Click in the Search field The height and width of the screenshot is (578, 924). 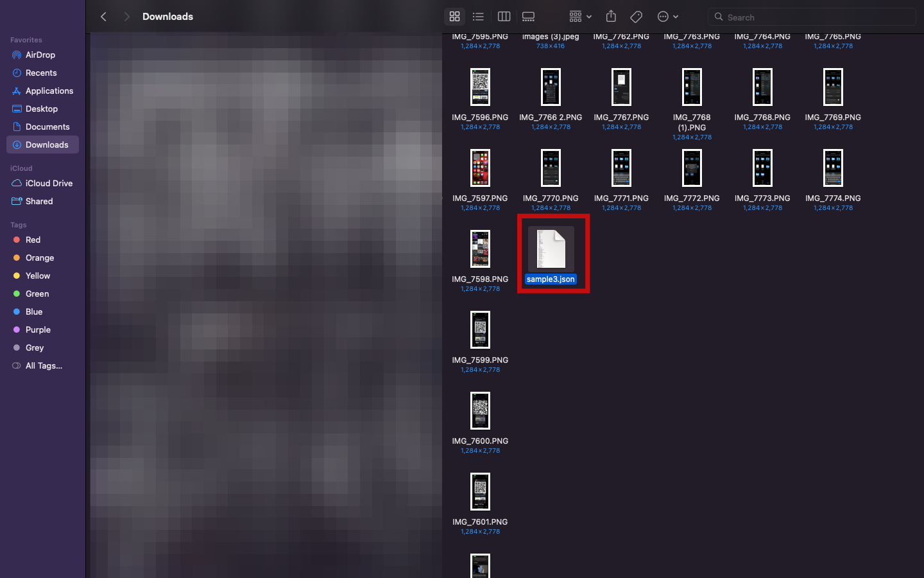[815, 17]
